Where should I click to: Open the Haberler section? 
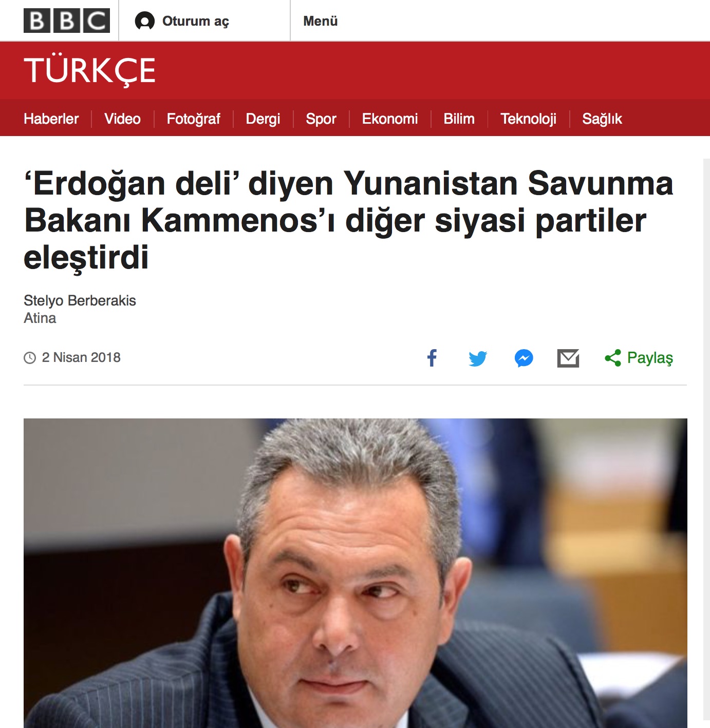51,119
